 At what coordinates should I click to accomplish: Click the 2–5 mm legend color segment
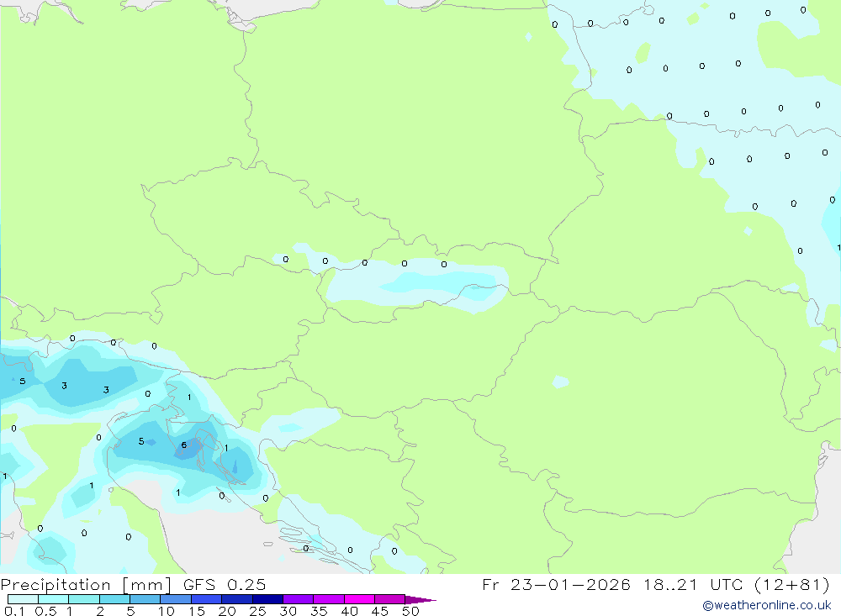pyautogui.click(x=114, y=599)
